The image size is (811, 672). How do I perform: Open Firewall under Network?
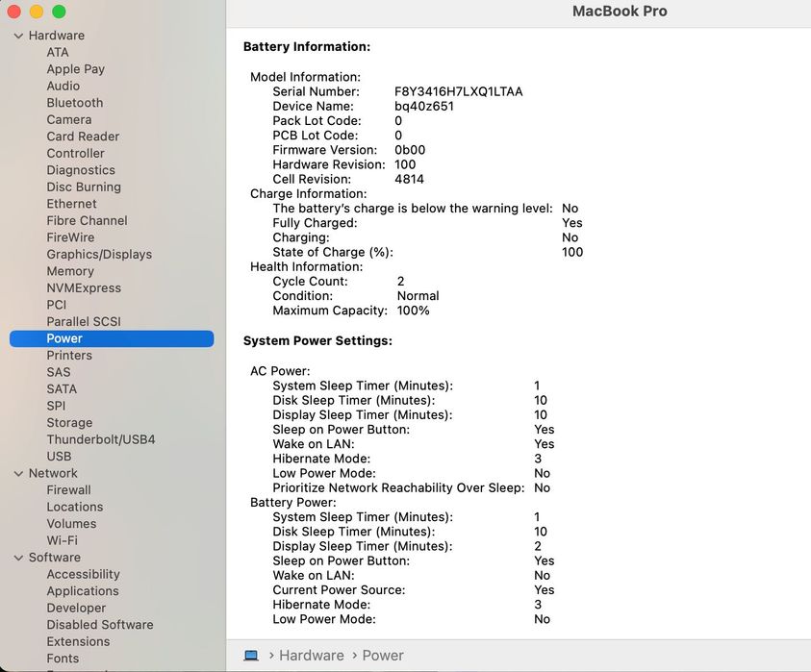tap(69, 490)
